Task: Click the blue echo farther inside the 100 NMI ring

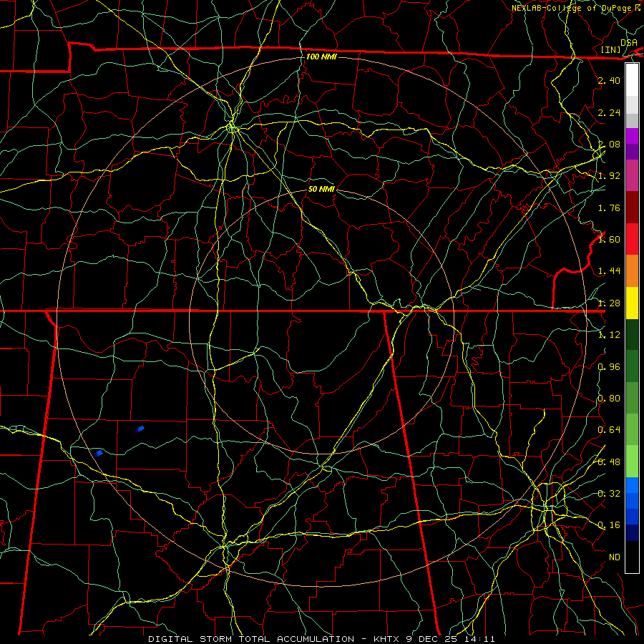Action: pos(140,429)
